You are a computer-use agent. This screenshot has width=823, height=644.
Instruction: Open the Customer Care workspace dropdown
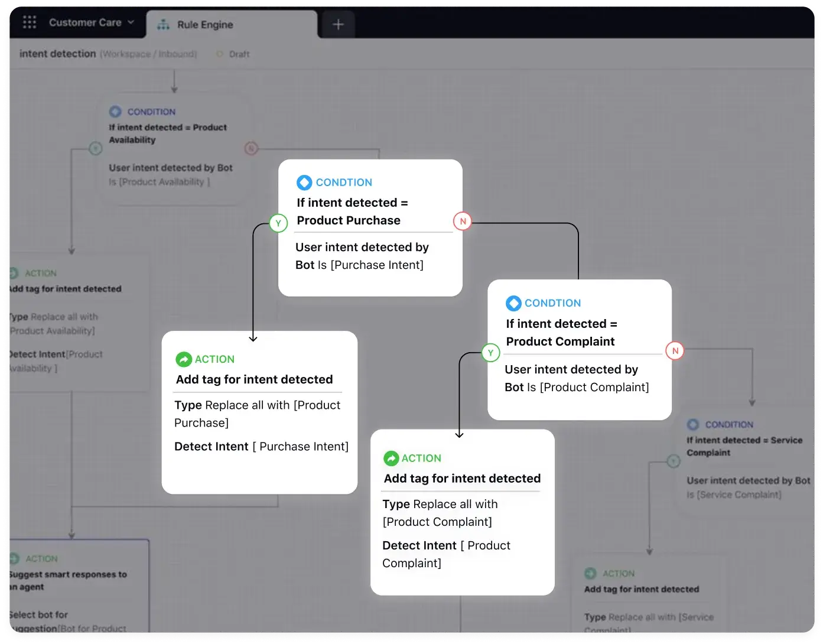131,22
